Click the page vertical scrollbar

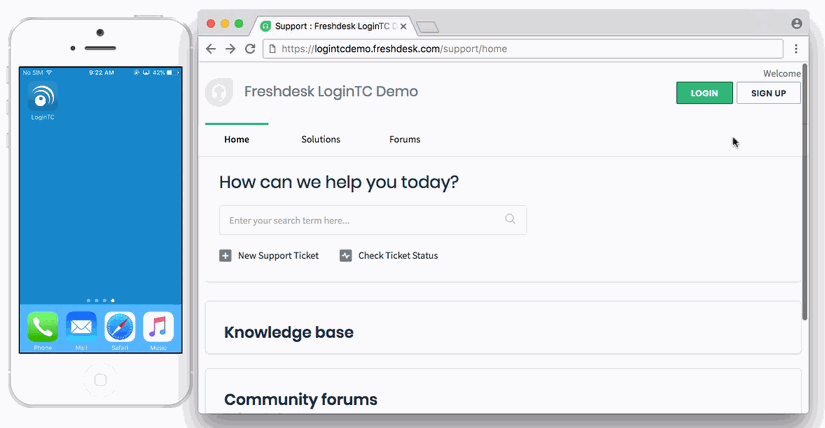[804, 192]
